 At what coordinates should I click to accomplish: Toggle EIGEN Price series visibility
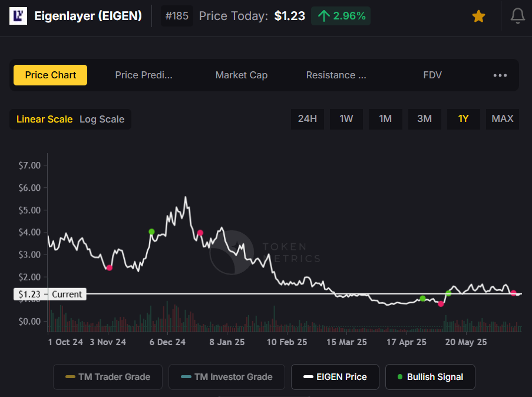coord(335,377)
